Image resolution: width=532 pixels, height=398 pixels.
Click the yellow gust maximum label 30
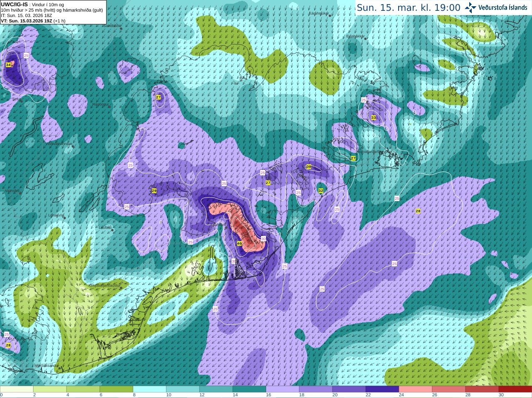[308, 167]
